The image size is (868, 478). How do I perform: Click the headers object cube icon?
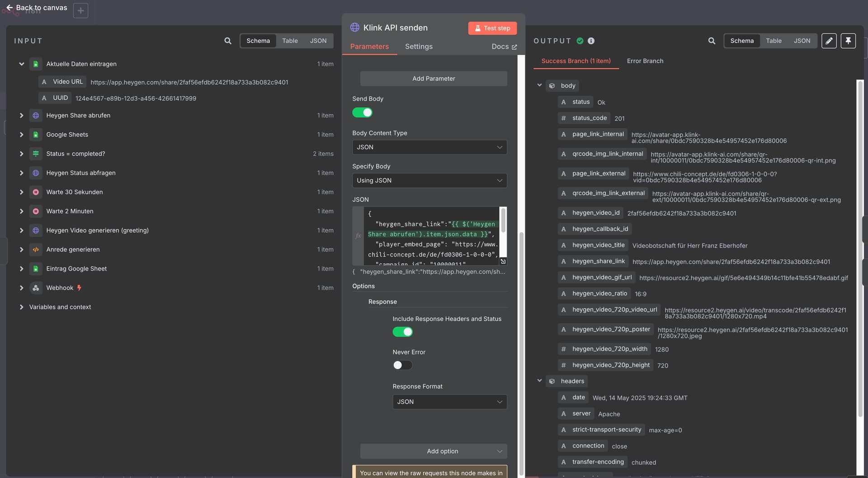[552, 381]
